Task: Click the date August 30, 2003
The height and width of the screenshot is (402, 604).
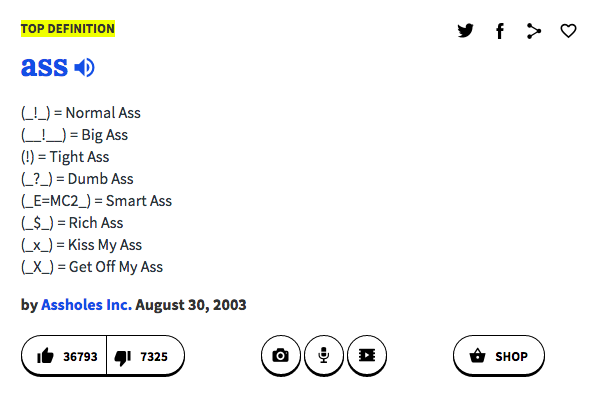Action: coord(191,305)
